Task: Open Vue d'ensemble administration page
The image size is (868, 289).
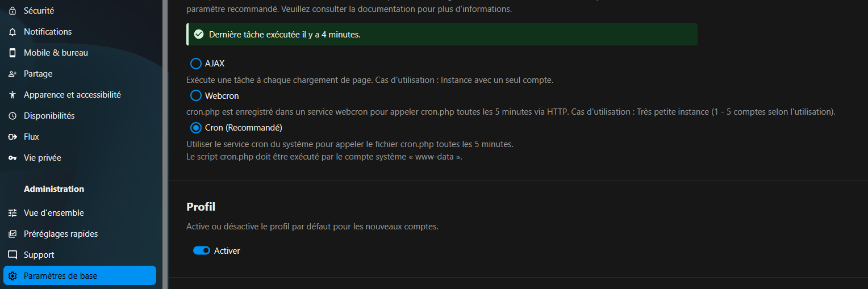Action: pos(54,213)
